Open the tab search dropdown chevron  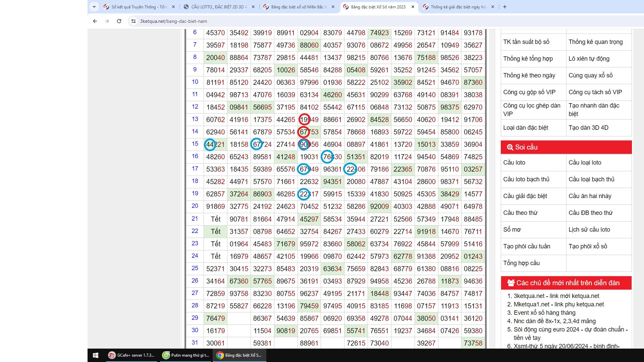coord(94,7)
